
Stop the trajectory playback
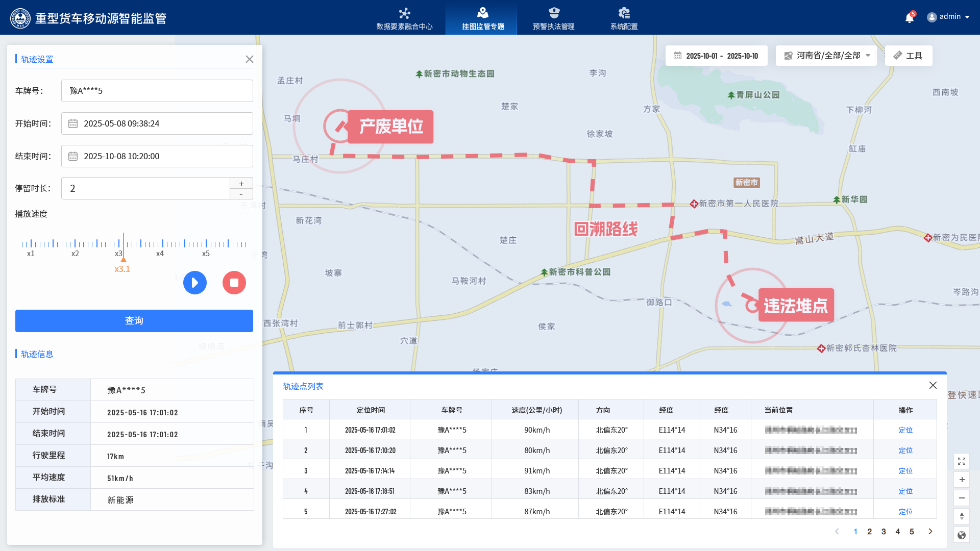[234, 283]
